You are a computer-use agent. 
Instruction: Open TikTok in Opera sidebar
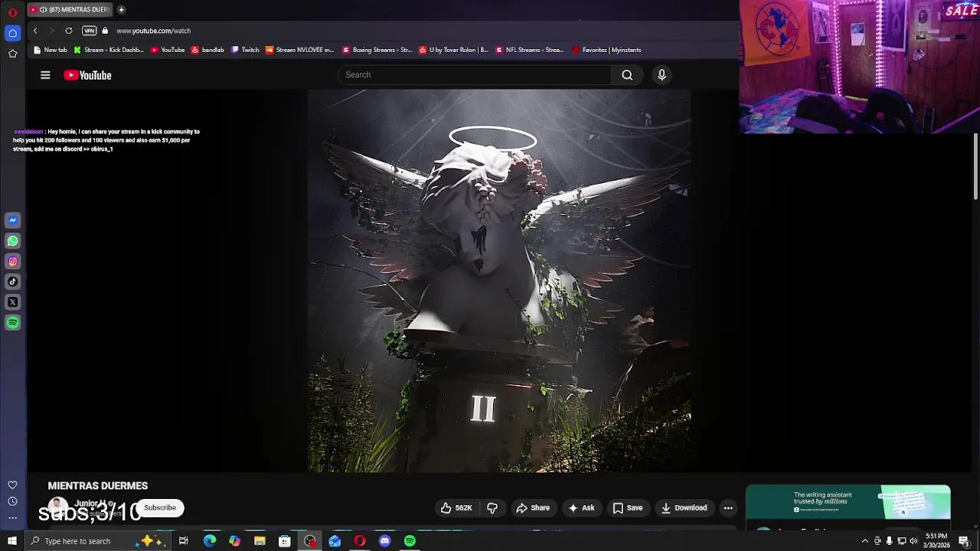[x=12, y=282]
